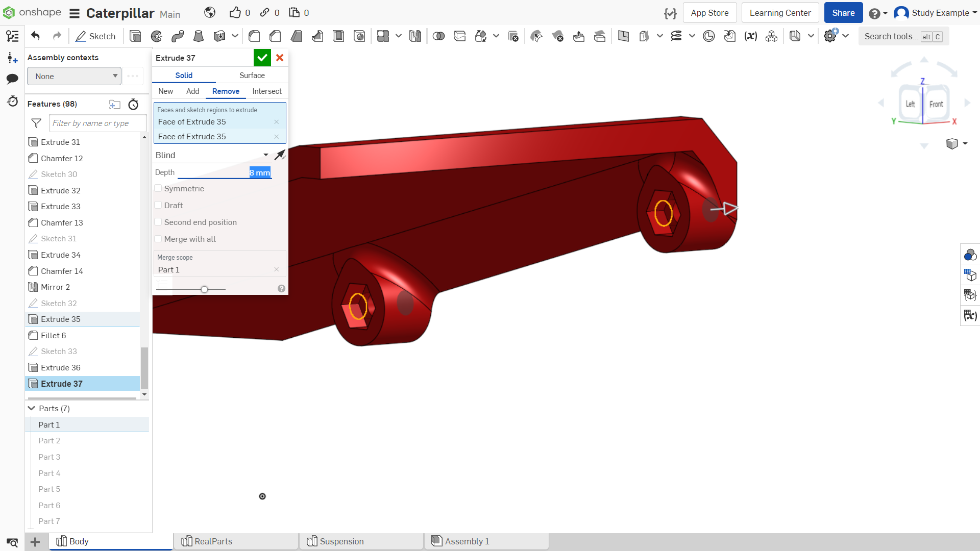Select the Revolve tool in toolbar

coord(157,36)
